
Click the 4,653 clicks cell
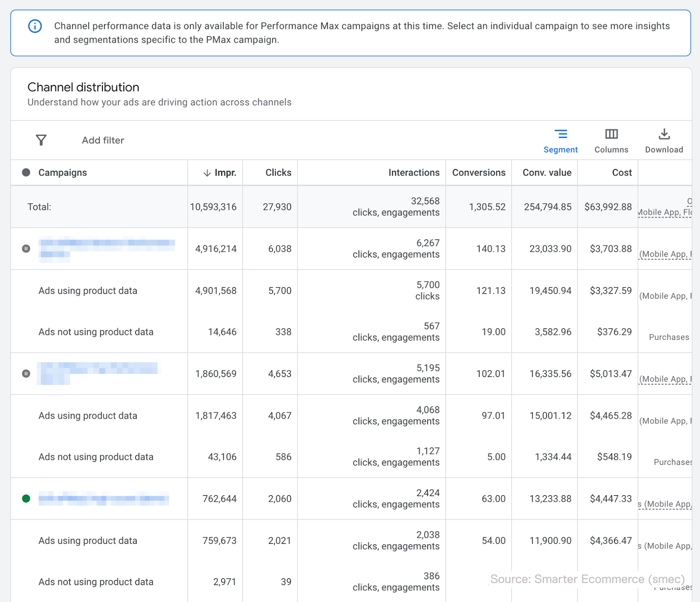(x=280, y=373)
